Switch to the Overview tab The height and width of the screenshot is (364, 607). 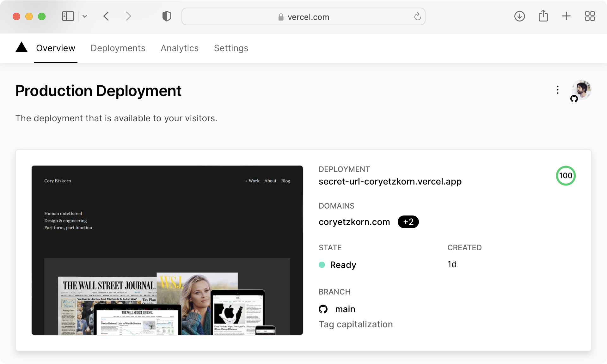56,48
